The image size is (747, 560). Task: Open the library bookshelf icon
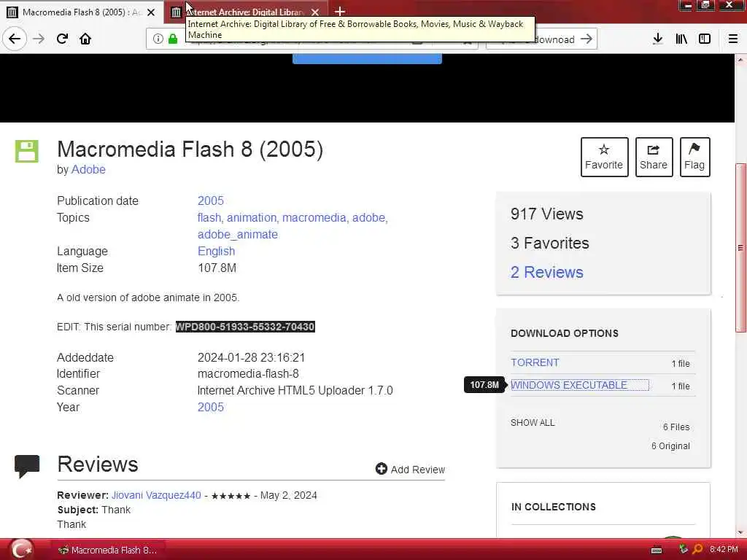tap(681, 39)
